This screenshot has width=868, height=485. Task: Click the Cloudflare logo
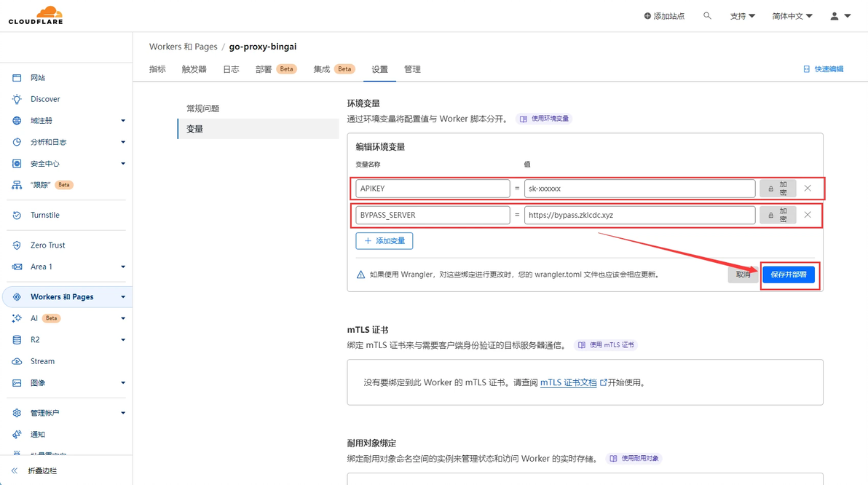click(x=36, y=15)
